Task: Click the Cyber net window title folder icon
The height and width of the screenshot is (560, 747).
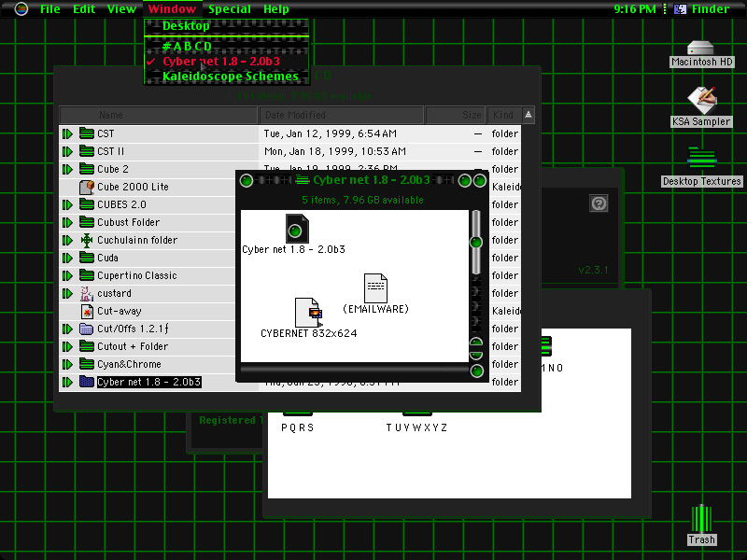Action: pyautogui.click(x=302, y=180)
